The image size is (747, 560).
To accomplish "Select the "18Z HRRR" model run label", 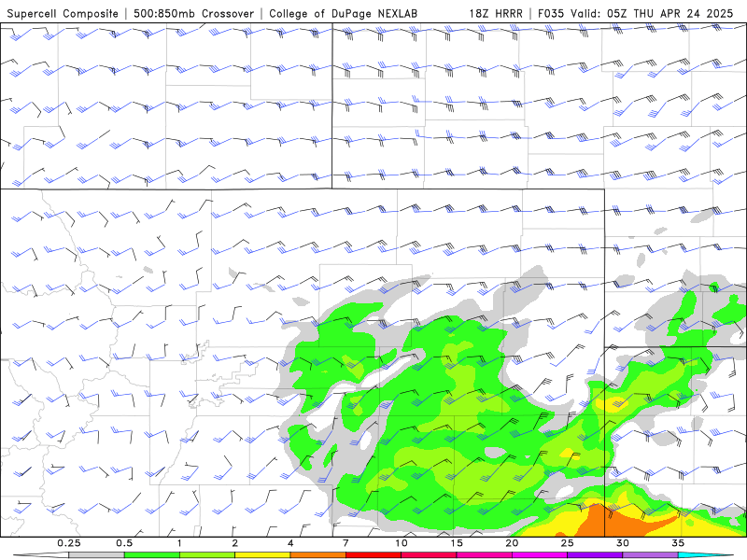I will [496, 13].
